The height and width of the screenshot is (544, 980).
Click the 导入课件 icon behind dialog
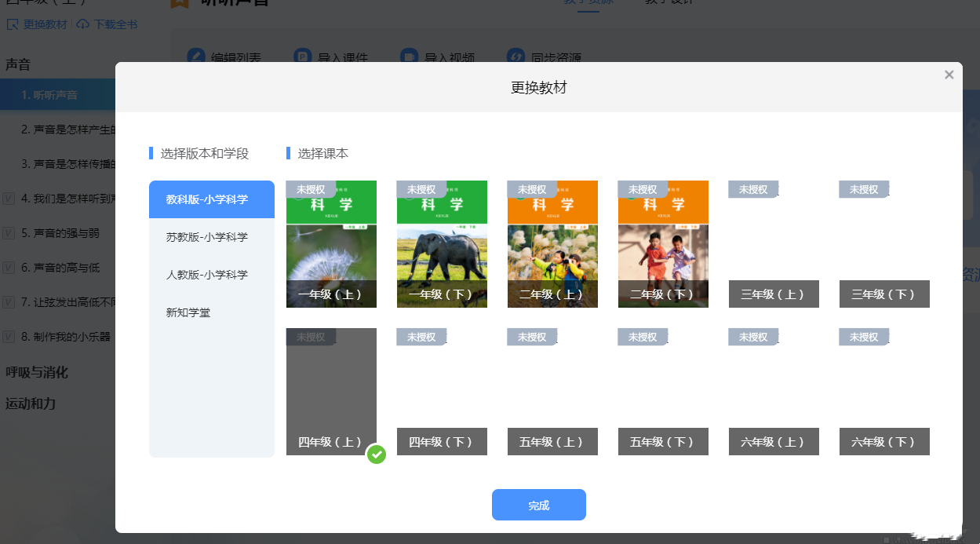click(x=303, y=57)
